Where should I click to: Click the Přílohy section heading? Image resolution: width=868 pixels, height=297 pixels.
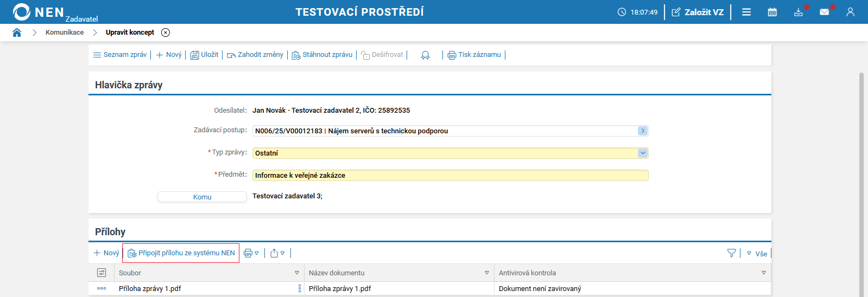[x=110, y=232]
